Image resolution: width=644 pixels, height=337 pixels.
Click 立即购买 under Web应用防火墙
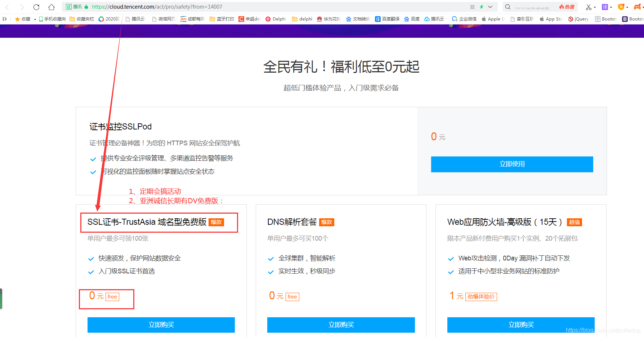click(x=521, y=325)
